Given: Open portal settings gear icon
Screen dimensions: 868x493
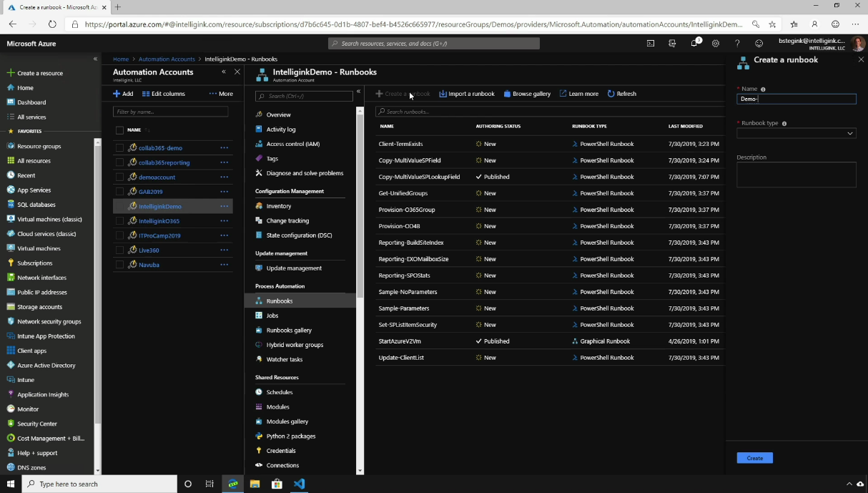Looking at the screenshot, I should click(x=716, y=44).
